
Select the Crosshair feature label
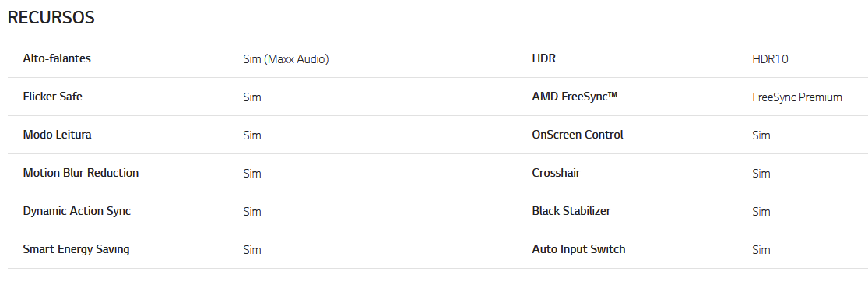click(556, 173)
